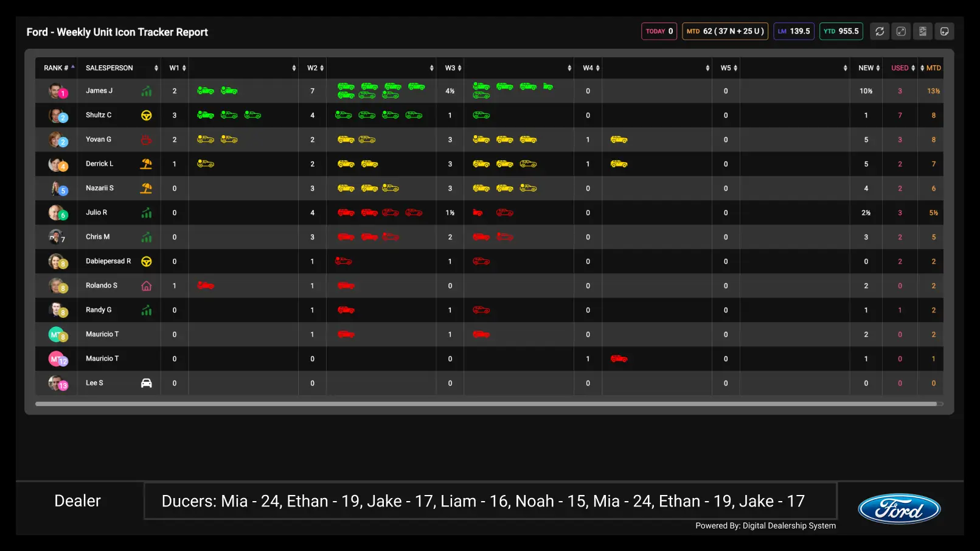Click Julio R's NEW value 2½
This screenshot has width=980, height=551.
point(866,212)
